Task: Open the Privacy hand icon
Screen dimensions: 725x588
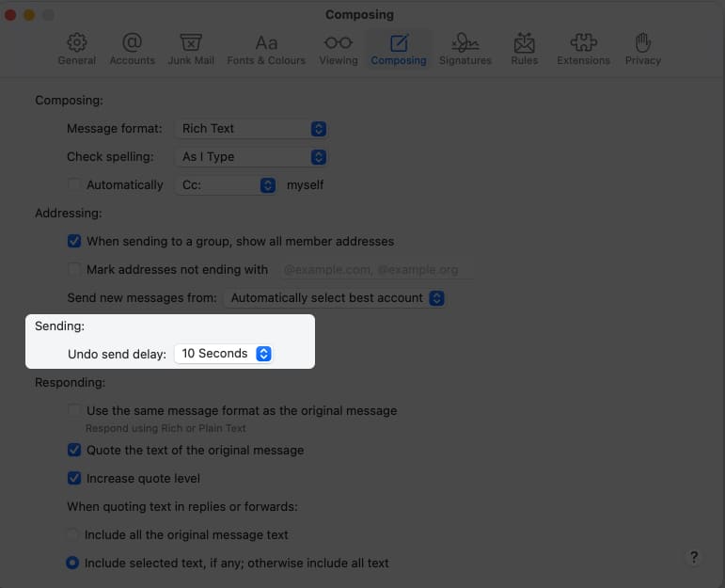Action: coord(642,42)
